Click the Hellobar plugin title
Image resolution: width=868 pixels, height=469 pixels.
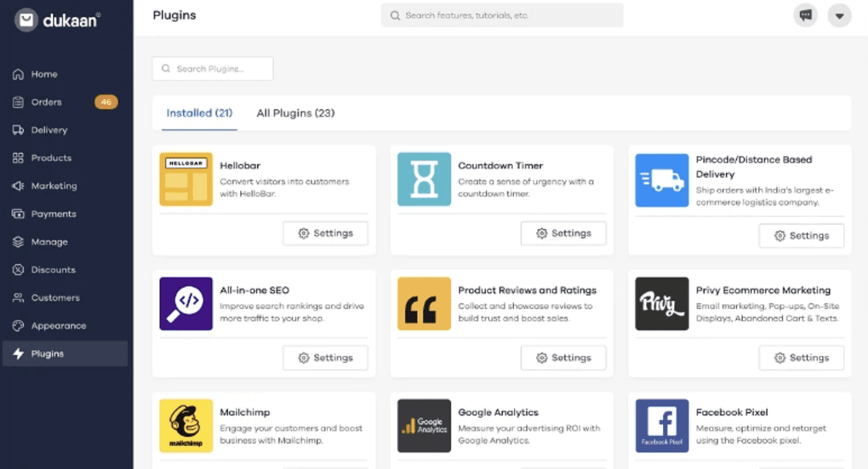pos(240,165)
